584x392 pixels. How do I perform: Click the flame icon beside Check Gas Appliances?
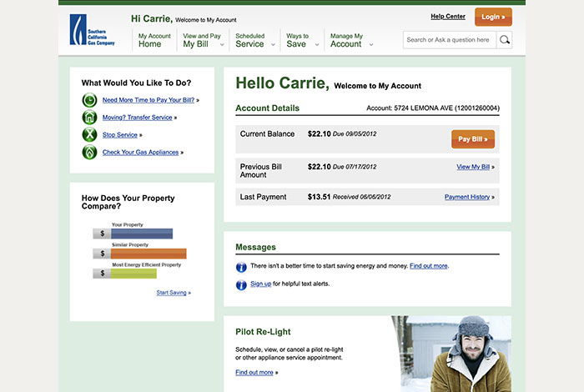point(89,153)
